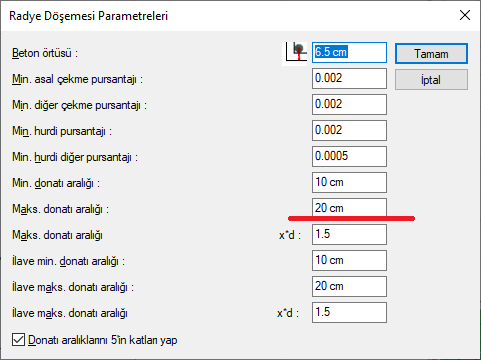Edit Min. hurdi diğer pursantajı value 0.0005
This screenshot has width=481, height=360.
coord(349,156)
